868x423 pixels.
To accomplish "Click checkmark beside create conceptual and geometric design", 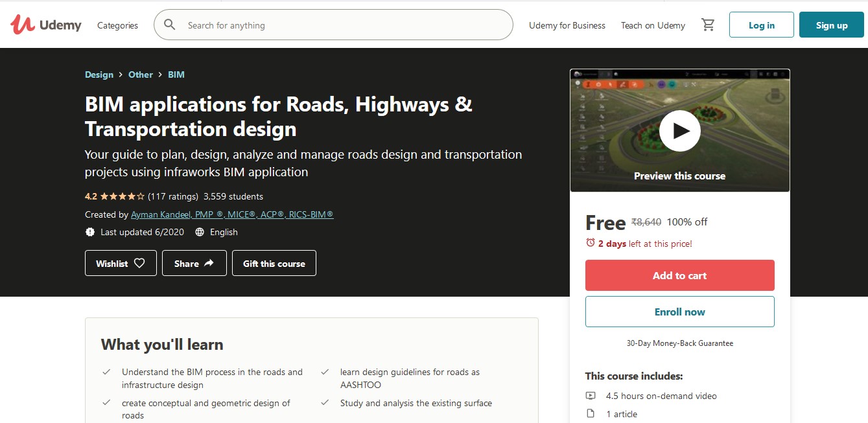I will pos(106,403).
